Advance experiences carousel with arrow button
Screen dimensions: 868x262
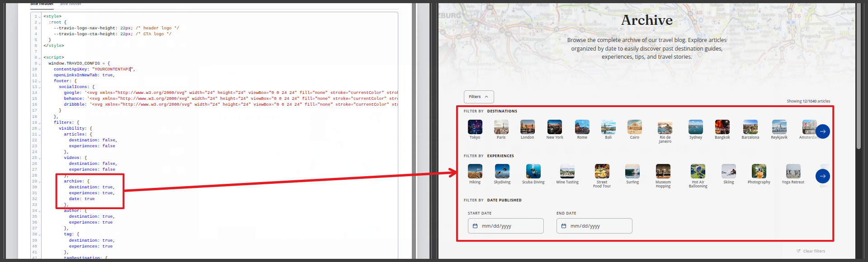[x=822, y=176]
